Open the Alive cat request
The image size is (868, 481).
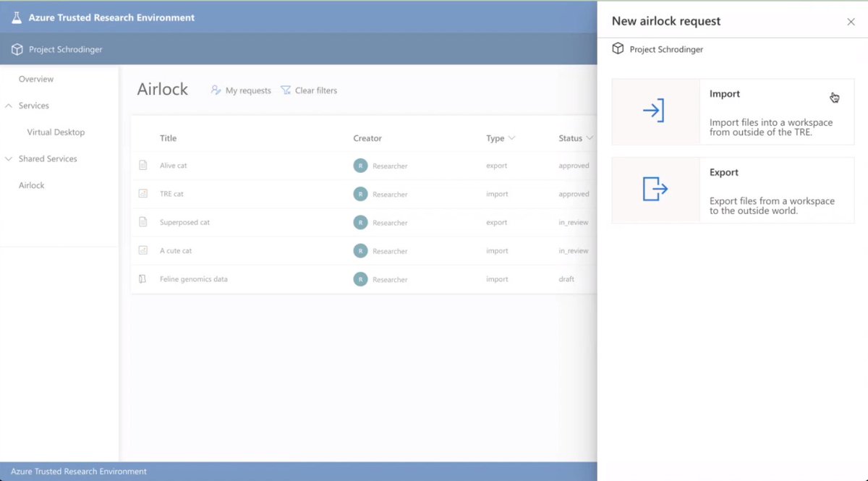[173, 166]
